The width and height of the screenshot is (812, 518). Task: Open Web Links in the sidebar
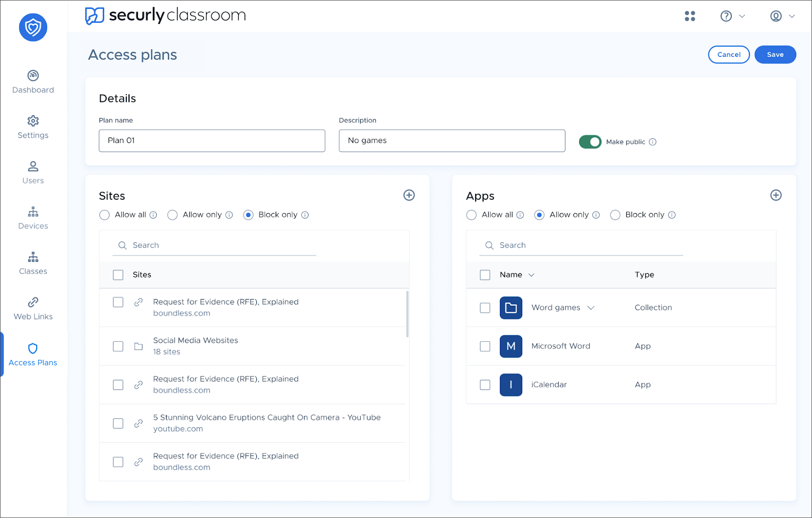click(33, 309)
